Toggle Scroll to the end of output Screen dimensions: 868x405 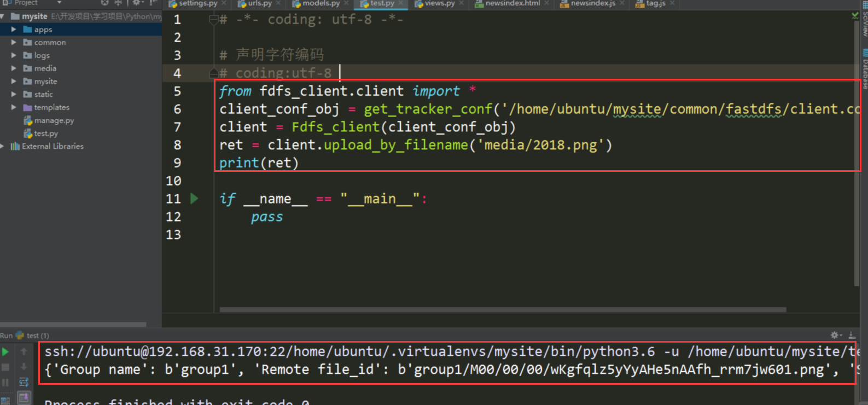pos(24,397)
